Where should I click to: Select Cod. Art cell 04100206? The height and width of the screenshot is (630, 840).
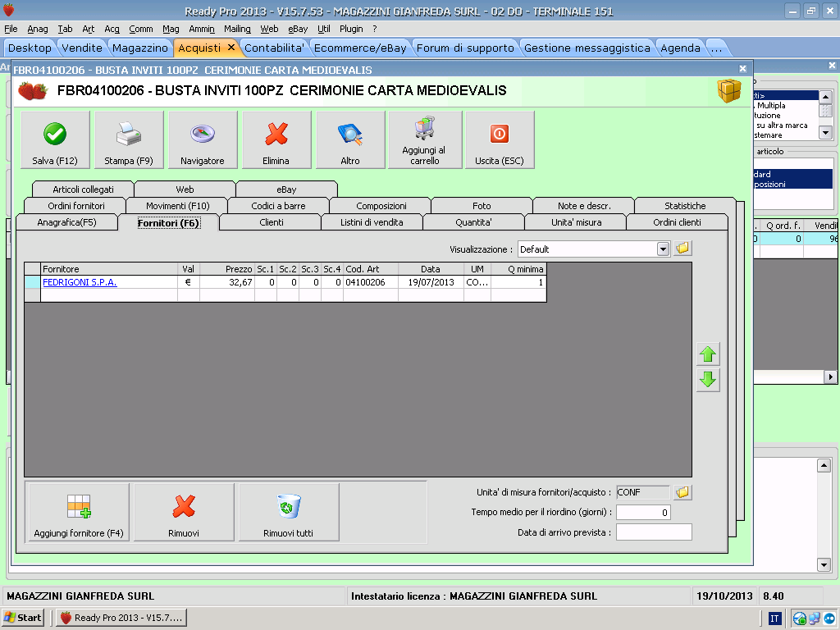(371, 282)
